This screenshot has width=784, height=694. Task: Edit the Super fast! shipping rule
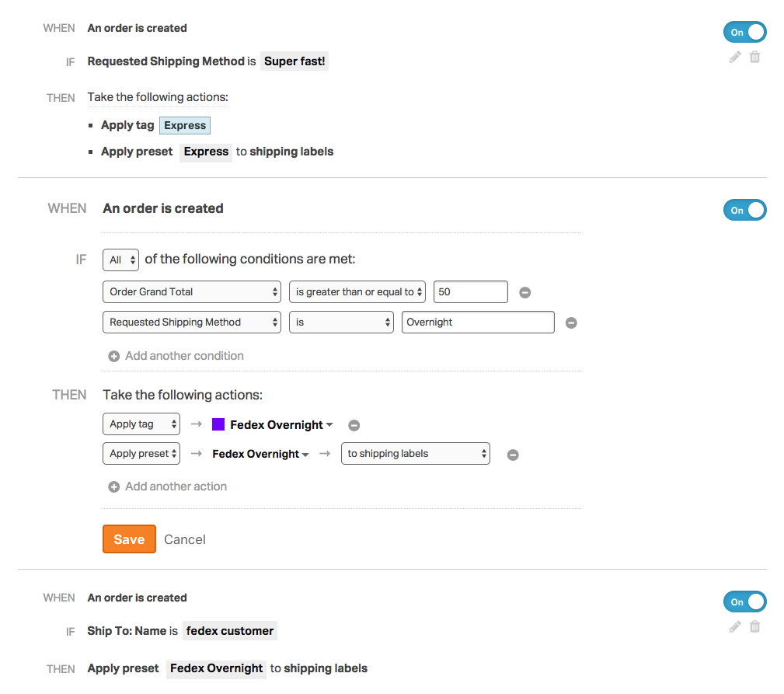click(734, 57)
